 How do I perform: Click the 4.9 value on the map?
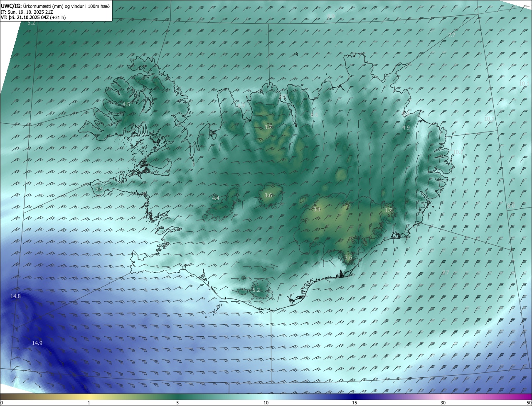point(406,128)
